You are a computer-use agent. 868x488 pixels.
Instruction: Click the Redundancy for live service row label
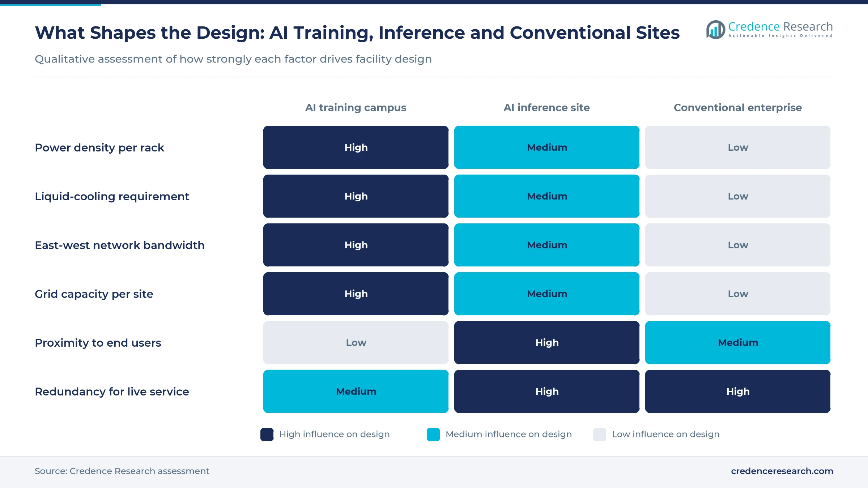point(112,392)
